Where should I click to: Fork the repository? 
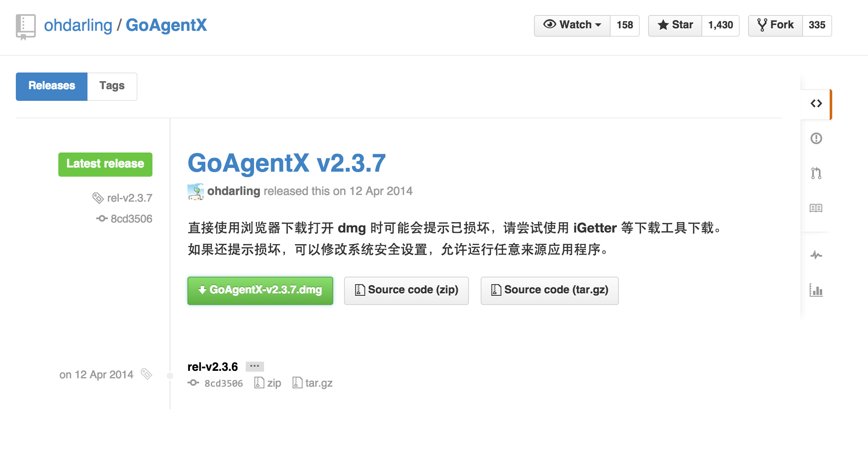point(776,25)
